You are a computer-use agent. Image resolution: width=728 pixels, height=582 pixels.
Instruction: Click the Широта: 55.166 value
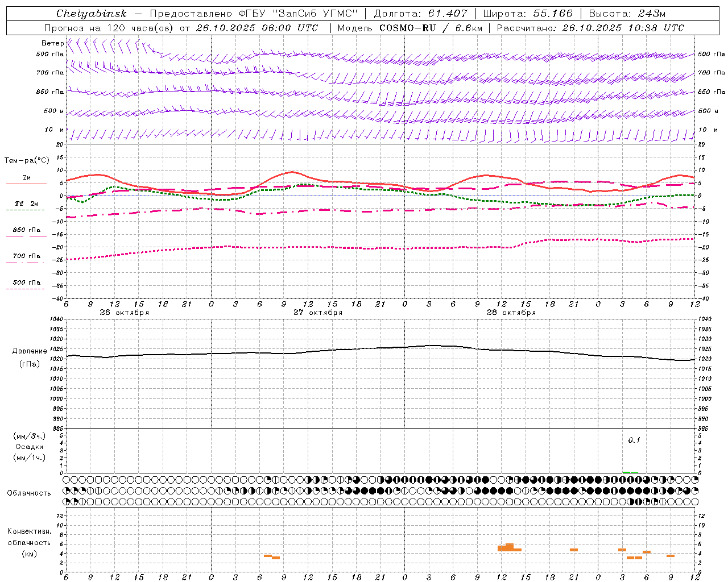click(x=527, y=14)
